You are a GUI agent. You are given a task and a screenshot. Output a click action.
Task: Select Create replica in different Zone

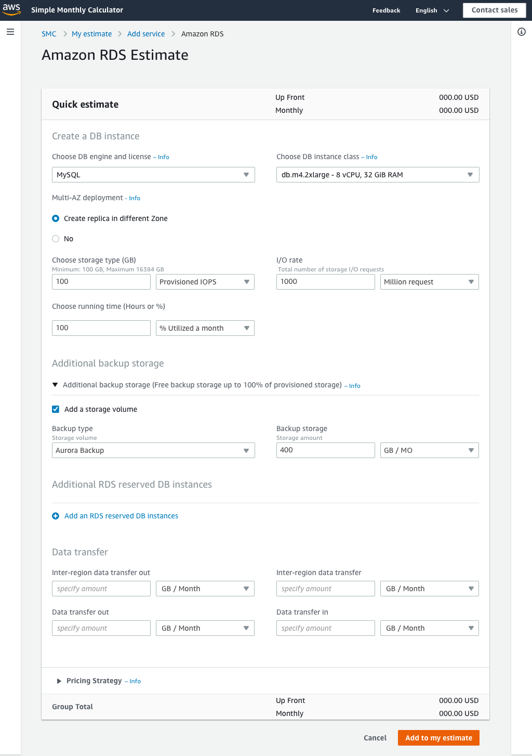tap(56, 218)
